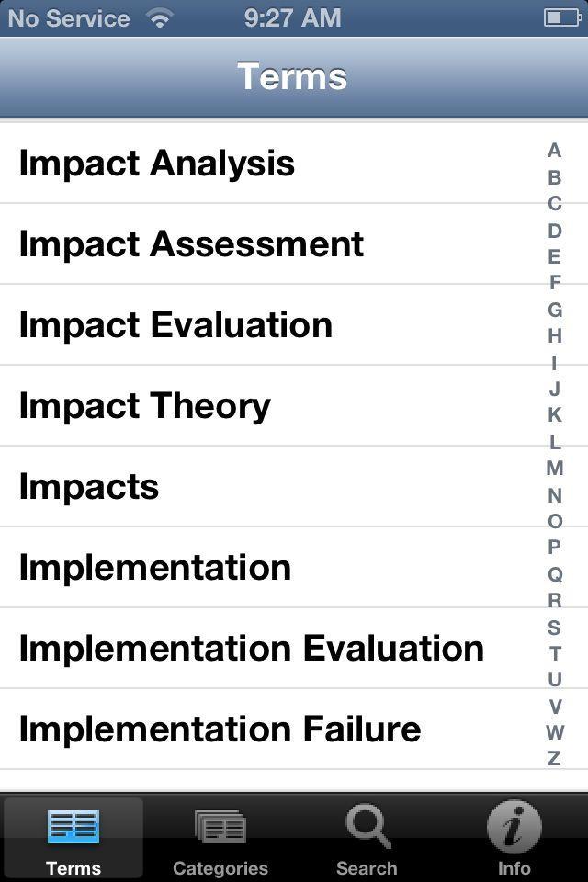Image resolution: width=588 pixels, height=882 pixels.
Task: View the Impact Evaluation definition
Action: tap(177, 324)
